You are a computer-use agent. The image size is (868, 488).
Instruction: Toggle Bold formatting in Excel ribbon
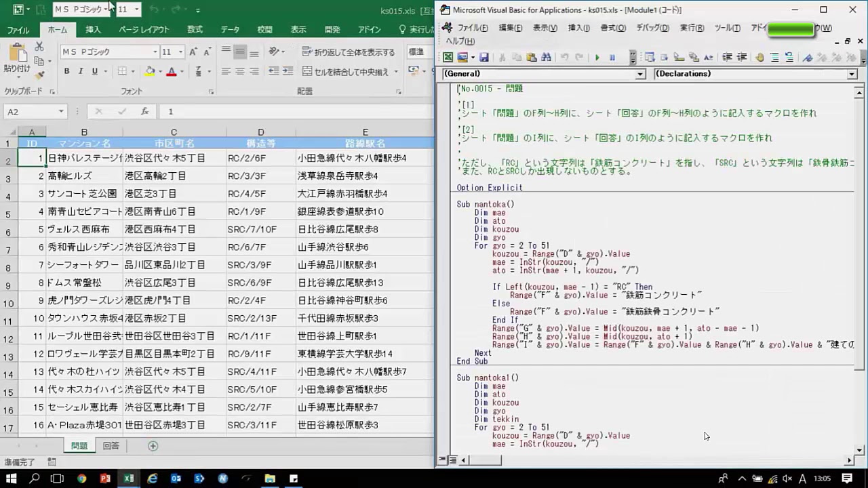[66, 71]
